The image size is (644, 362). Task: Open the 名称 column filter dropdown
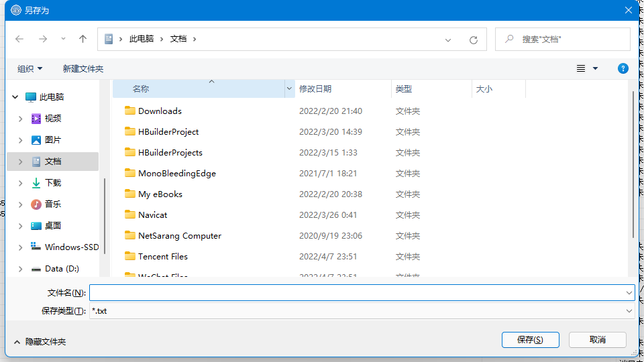point(289,88)
